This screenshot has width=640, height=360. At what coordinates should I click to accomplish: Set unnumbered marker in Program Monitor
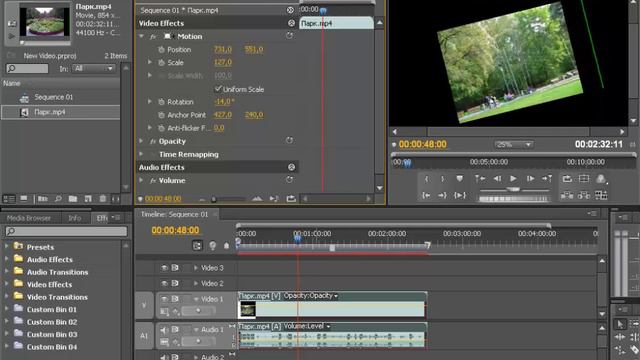pyautogui.click(x=460, y=179)
